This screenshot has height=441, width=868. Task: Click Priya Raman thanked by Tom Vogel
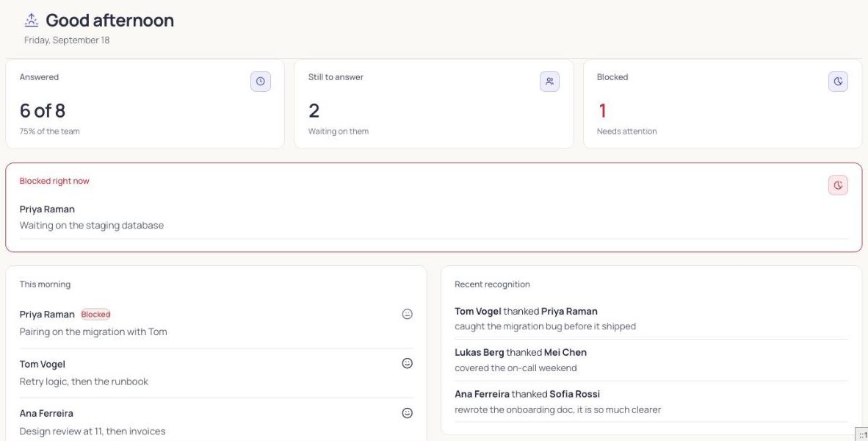[x=569, y=312]
